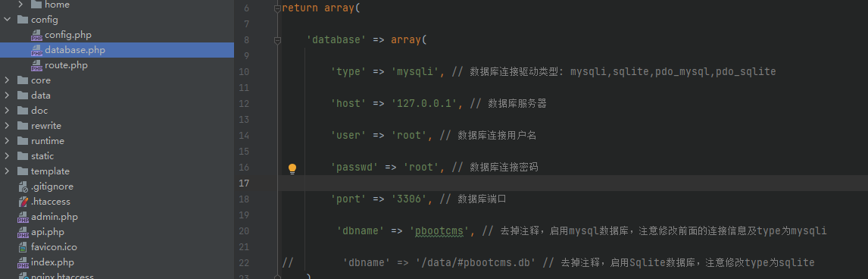868x279 pixels.
Task: Click the static folder icon
Action: 23,156
